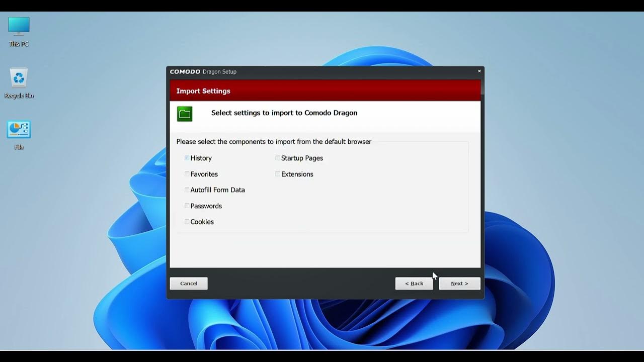Tick the Extensions checkbox
Image resolution: width=644 pixels, height=362 pixels.
[277, 174]
